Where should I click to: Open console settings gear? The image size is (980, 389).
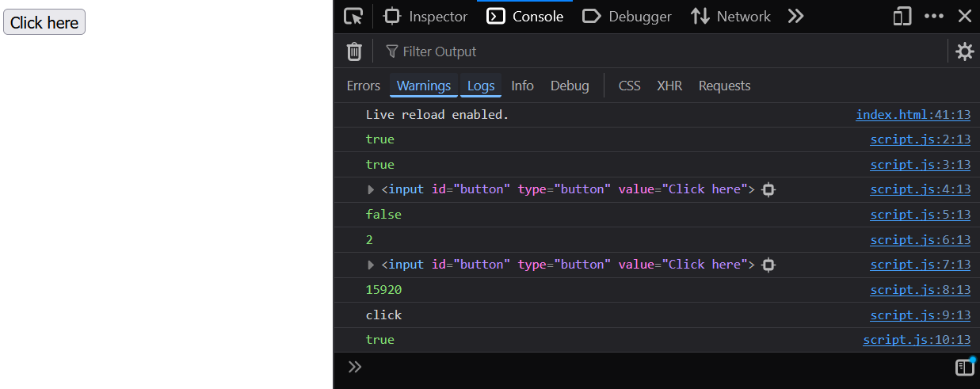[964, 51]
